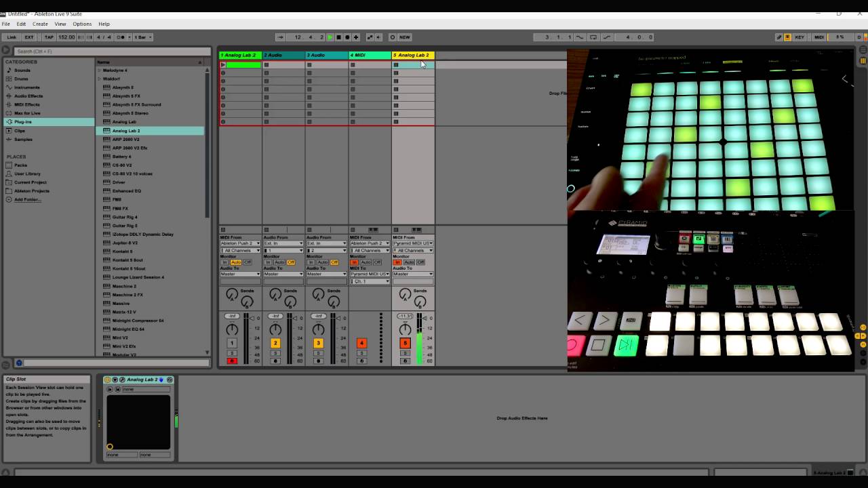Set track 2 monitor to In
868x488 pixels.
tap(268, 262)
